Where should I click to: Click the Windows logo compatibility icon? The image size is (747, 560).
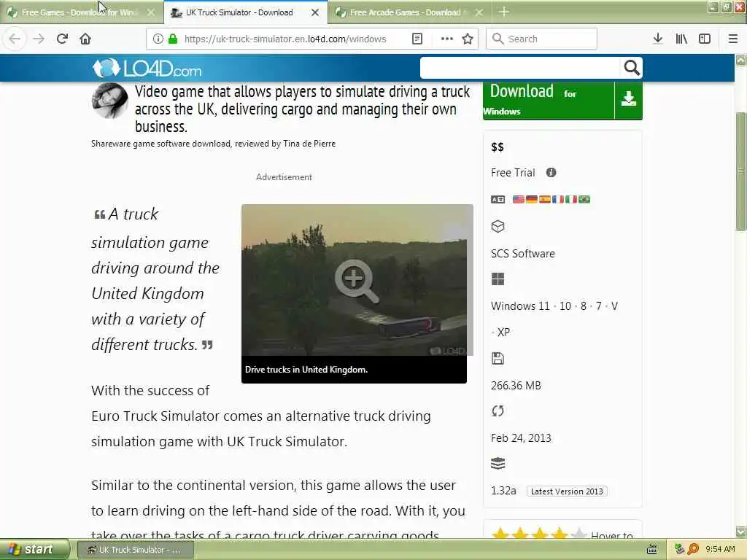pyautogui.click(x=498, y=279)
